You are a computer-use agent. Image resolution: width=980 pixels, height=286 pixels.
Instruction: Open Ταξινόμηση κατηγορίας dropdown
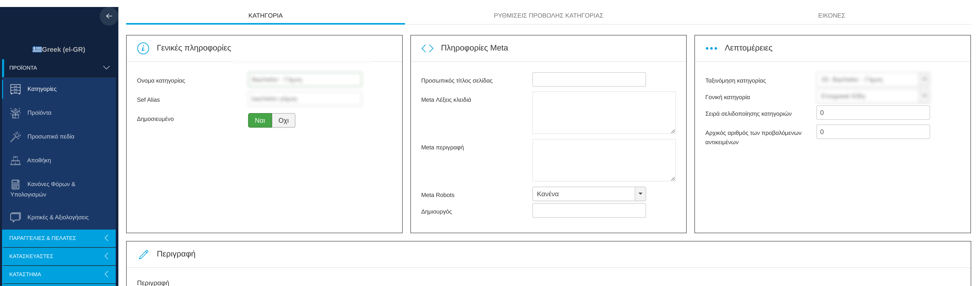coord(873,79)
